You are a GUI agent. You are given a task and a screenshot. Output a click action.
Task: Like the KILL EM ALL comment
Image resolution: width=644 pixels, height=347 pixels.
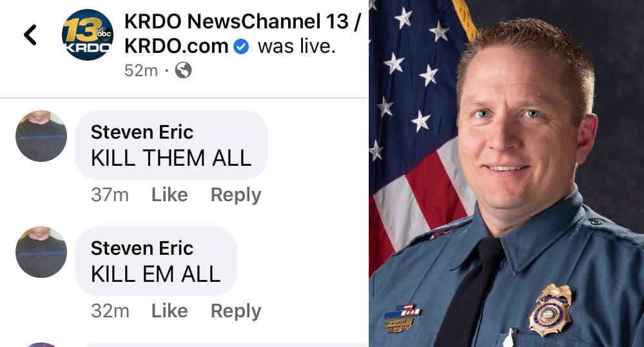point(170,311)
